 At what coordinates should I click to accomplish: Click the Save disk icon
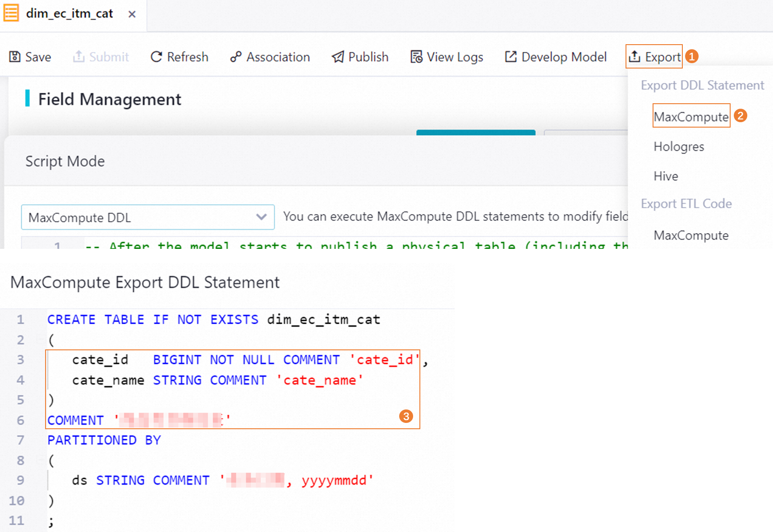(15, 57)
